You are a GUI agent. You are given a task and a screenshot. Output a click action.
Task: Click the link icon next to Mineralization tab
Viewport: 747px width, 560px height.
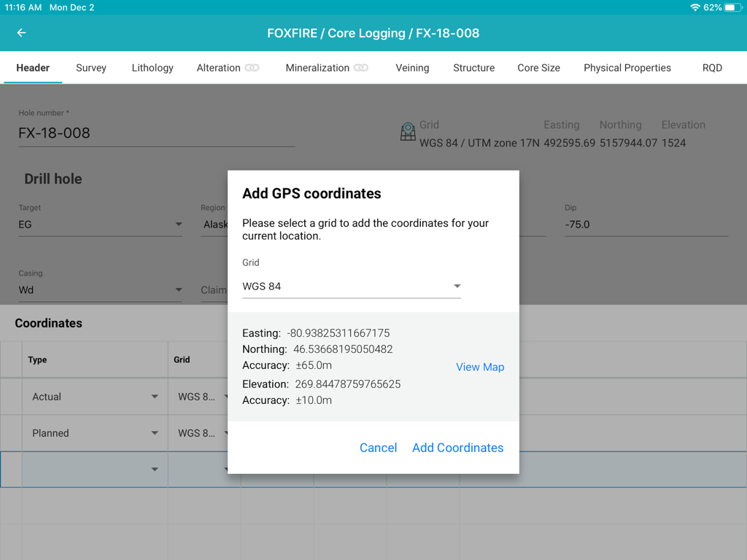click(359, 67)
